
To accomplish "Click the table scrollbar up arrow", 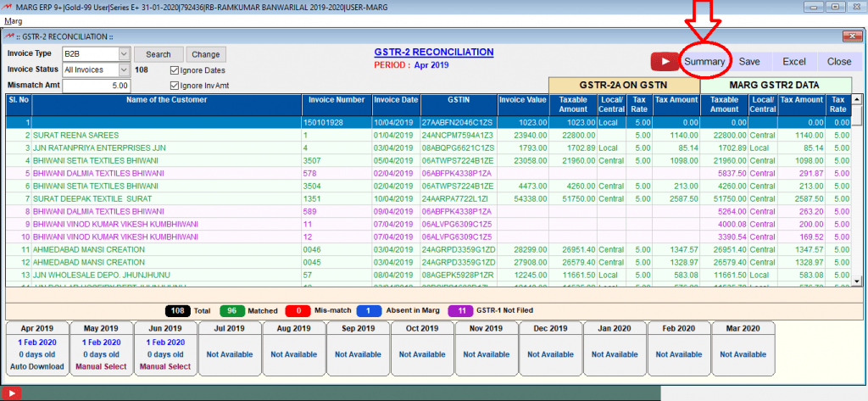I will (x=857, y=99).
